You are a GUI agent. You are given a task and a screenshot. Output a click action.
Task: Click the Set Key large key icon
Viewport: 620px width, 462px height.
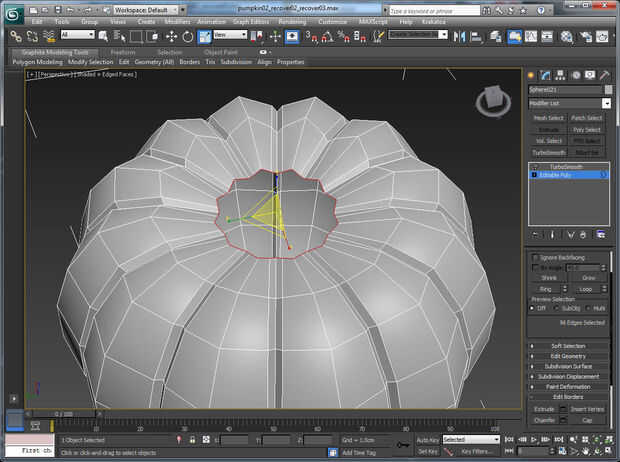pyautogui.click(x=402, y=445)
